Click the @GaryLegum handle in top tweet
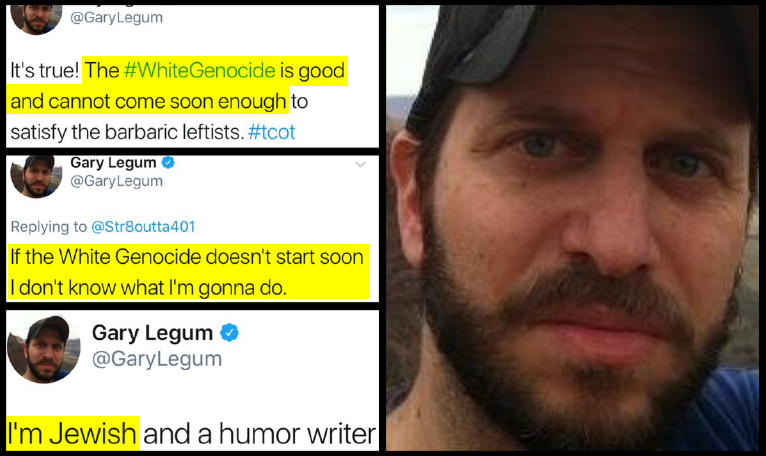This screenshot has height=456, width=766. pos(116,18)
